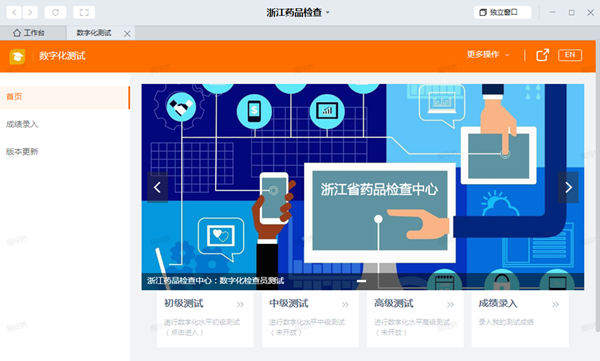Advance banner carousel with right arrow
Image resolution: width=600 pixels, height=361 pixels.
(x=568, y=187)
